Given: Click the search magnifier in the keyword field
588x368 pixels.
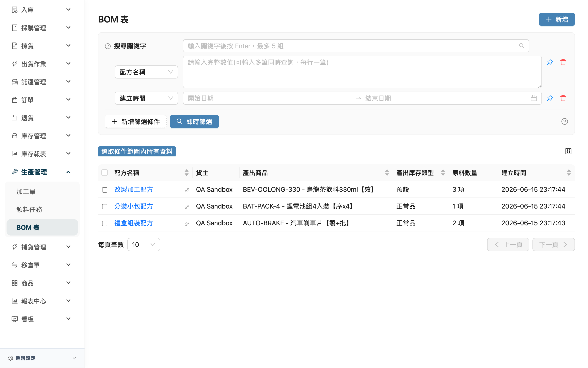Looking at the screenshot, I should click(x=521, y=46).
